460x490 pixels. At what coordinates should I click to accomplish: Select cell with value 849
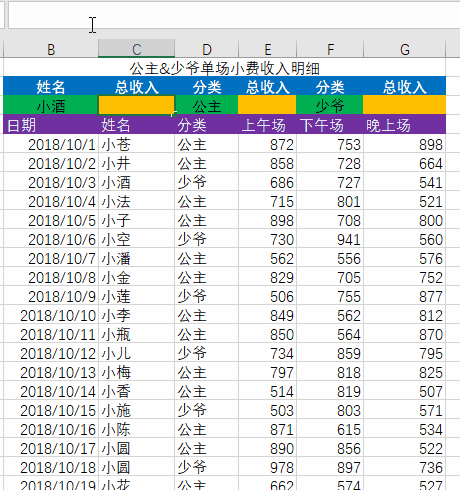(267, 314)
